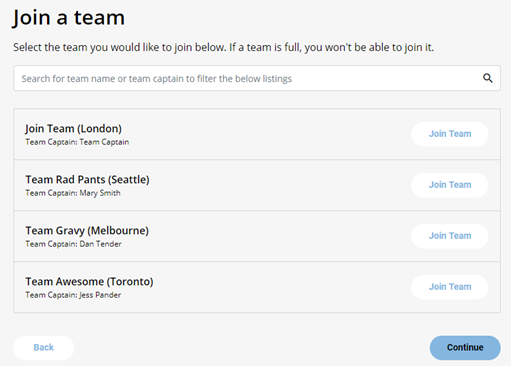This screenshot has height=366, width=511.
Task: Join the London team
Action: tap(450, 134)
